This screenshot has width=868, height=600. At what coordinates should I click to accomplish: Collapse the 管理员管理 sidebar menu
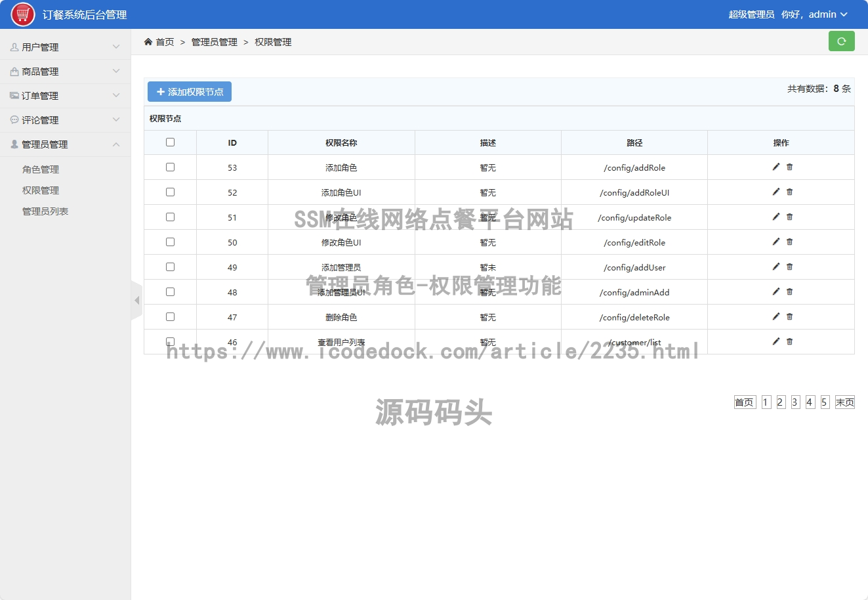point(65,144)
